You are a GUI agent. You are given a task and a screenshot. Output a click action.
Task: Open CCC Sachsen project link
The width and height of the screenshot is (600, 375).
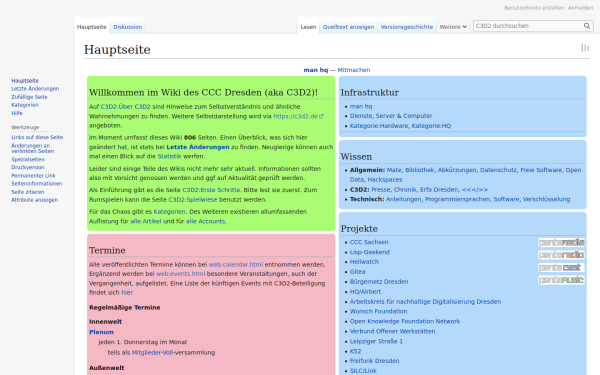(x=369, y=242)
